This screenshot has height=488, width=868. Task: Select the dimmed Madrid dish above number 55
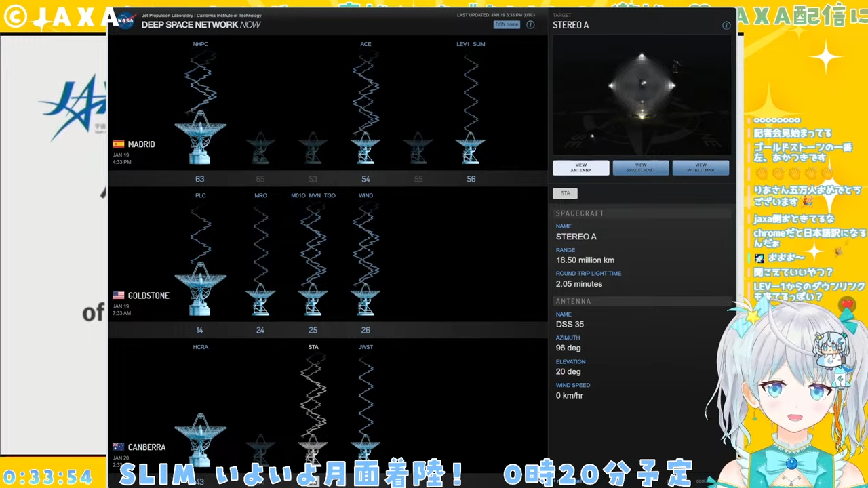point(418,148)
